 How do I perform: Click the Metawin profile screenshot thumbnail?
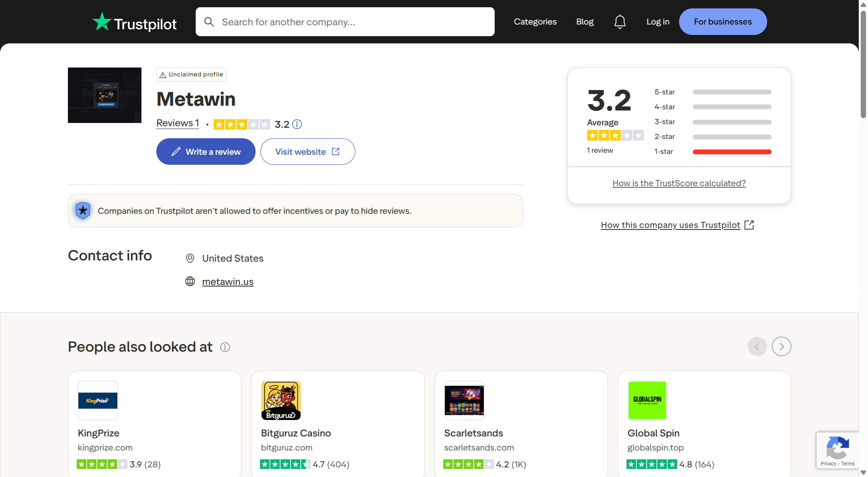(104, 95)
